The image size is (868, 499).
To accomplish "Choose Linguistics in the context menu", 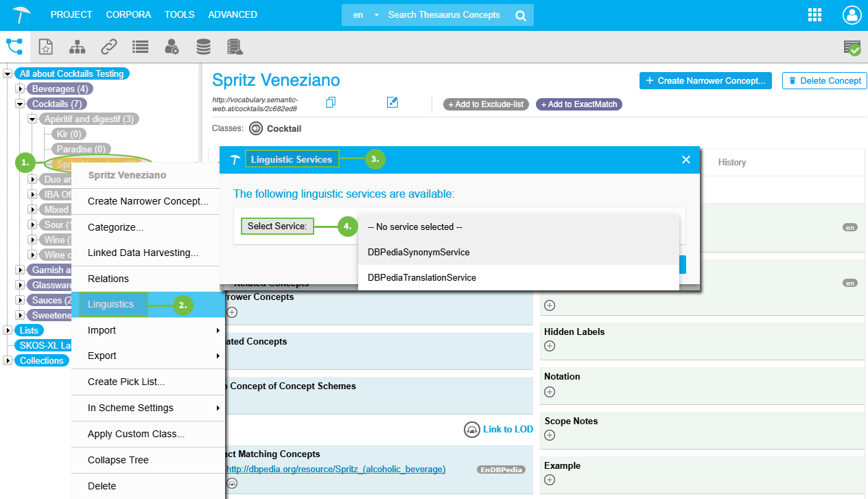I will coord(111,304).
